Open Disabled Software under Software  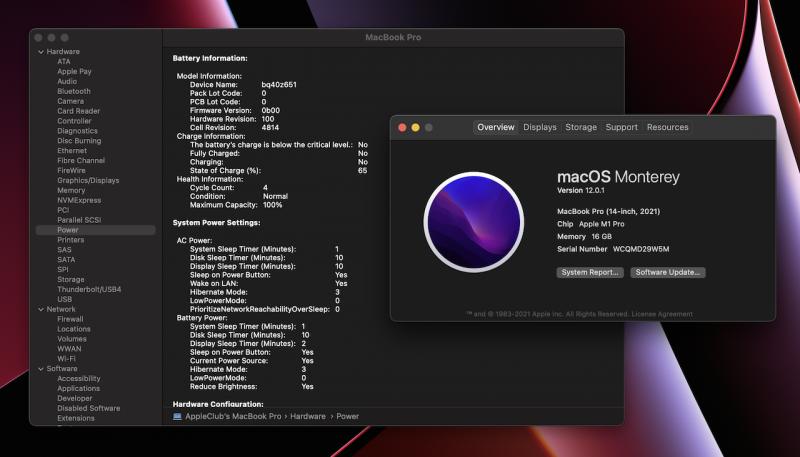(88, 408)
